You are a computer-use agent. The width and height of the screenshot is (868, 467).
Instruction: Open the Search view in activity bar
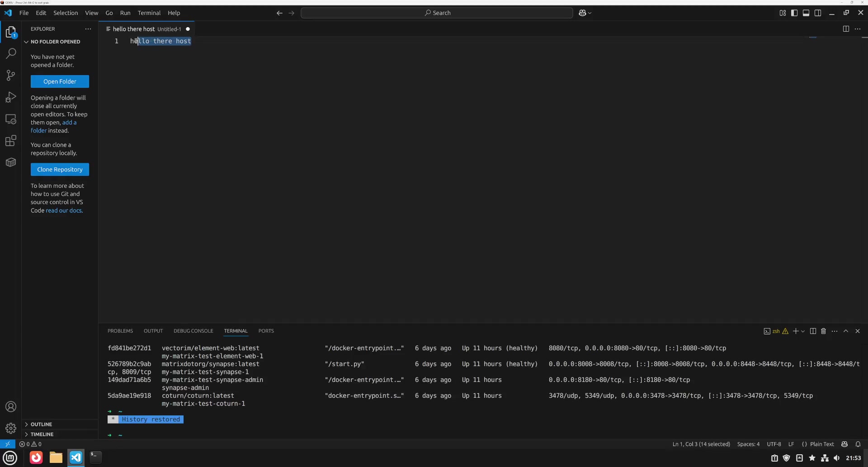[11, 53]
